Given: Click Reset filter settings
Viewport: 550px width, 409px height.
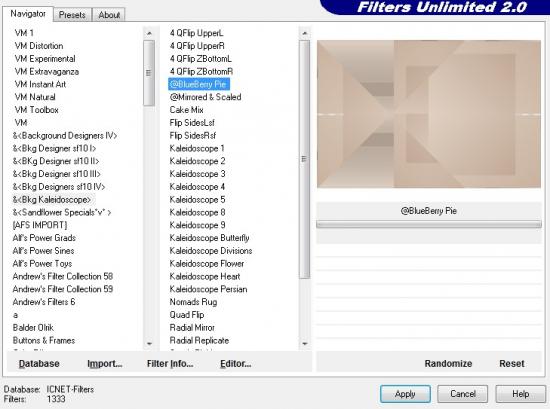Looking at the screenshot, I should pyautogui.click(x=512, y=363).
